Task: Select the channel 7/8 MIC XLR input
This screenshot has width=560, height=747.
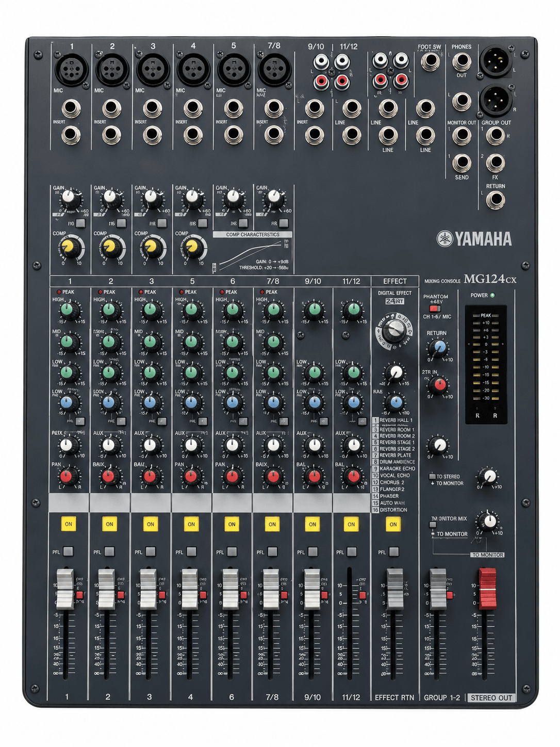Action: tap(274, 70)
